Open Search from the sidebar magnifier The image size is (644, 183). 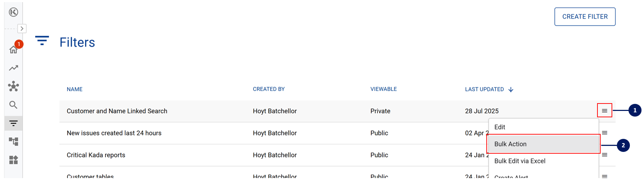point(13,105)
